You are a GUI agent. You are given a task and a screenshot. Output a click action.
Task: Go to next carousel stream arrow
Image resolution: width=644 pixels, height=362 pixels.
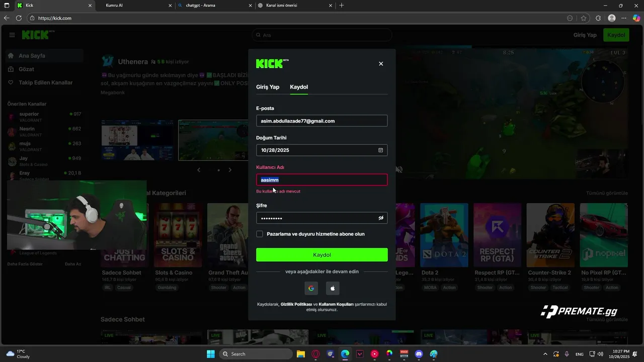tap(230, 170)
